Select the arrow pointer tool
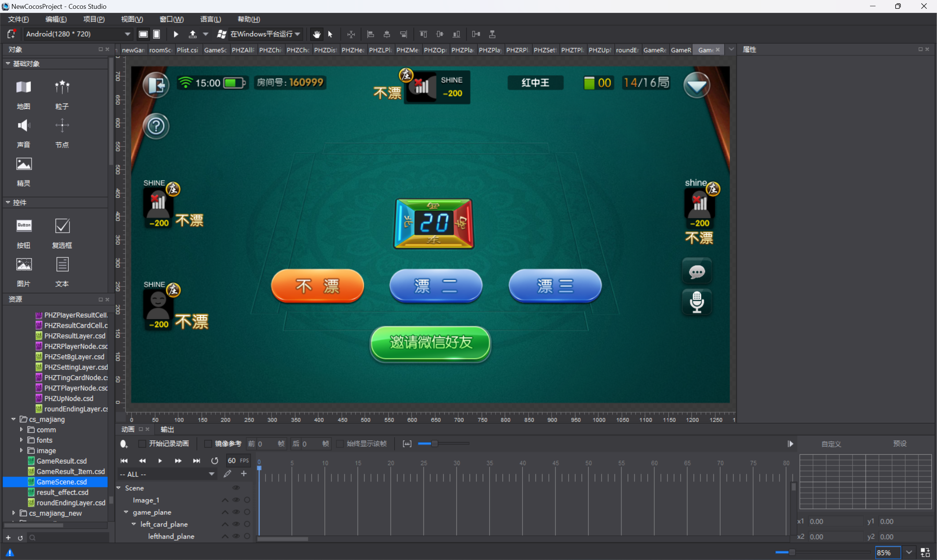 pyautogui.click(x=330, y=34)
